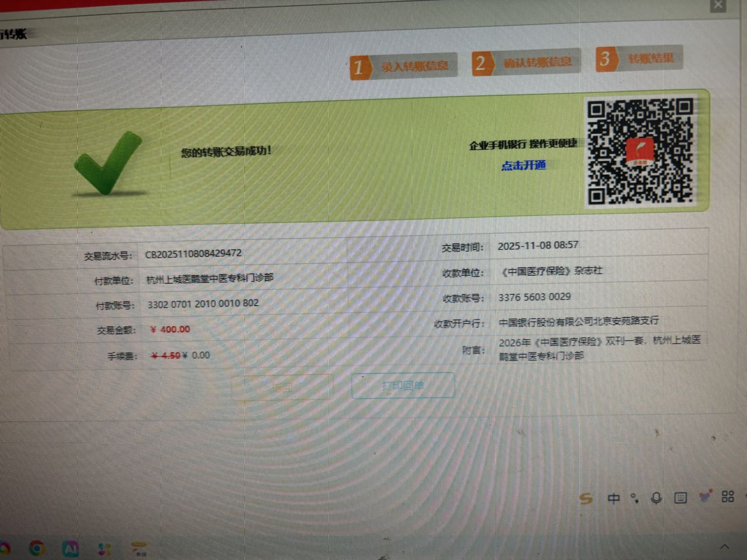This screenshot has height=560, width=747.
Task: Expand the system tray hidden icons chevron
Action: [x=725, y=546]
